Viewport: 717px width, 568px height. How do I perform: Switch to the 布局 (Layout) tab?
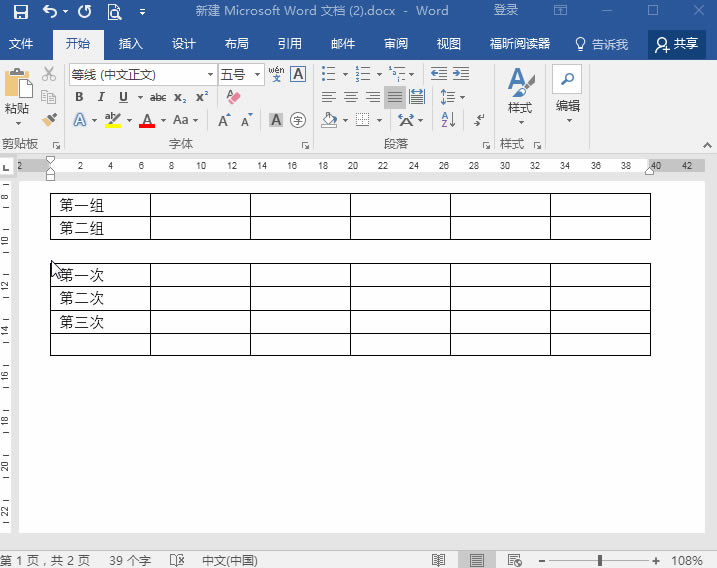236,43
